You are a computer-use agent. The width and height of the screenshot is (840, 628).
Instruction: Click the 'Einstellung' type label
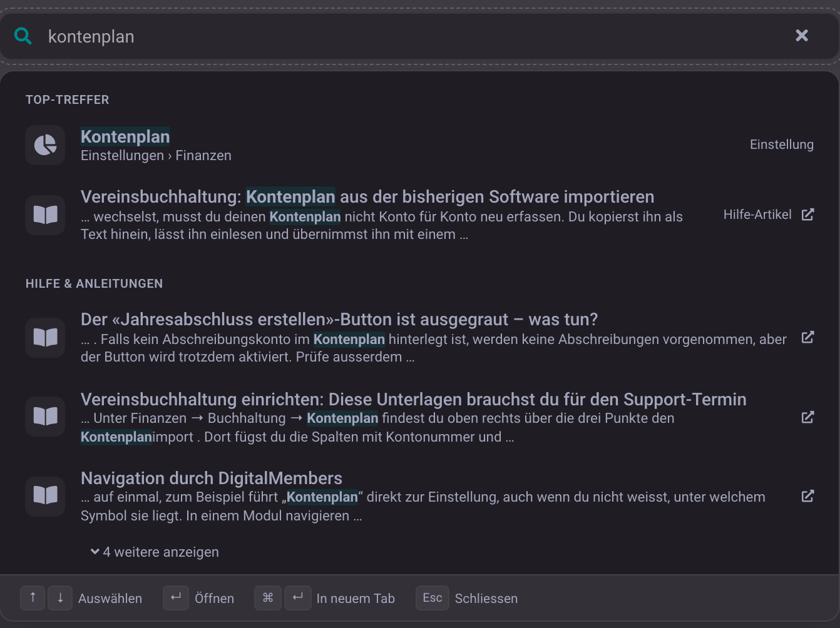coord(782,144)
